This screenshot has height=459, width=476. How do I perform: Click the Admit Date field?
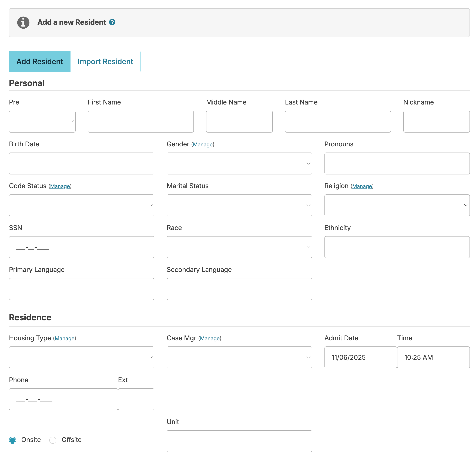360,357
